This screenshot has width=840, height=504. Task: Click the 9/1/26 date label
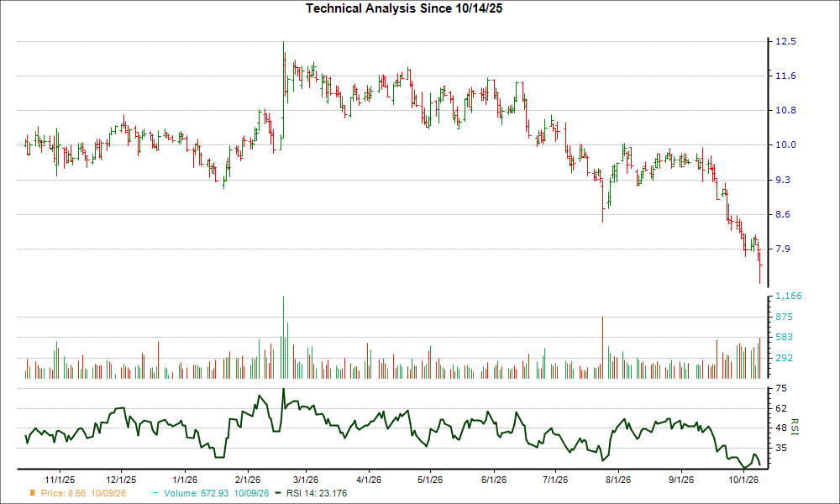click(681, 480)
